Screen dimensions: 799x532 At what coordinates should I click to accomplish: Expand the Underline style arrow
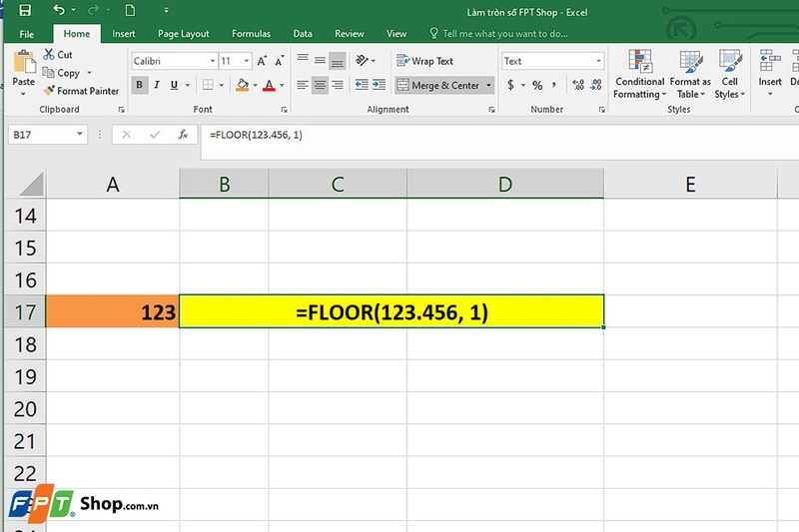click(x=188, y=85)
